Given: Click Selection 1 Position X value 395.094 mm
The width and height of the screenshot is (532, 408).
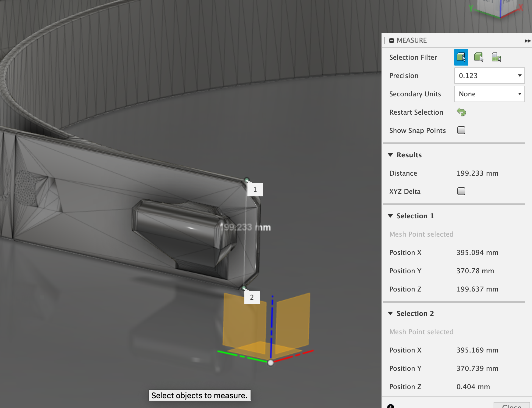Looking at the screenshot, I should [x=477, y=252].
